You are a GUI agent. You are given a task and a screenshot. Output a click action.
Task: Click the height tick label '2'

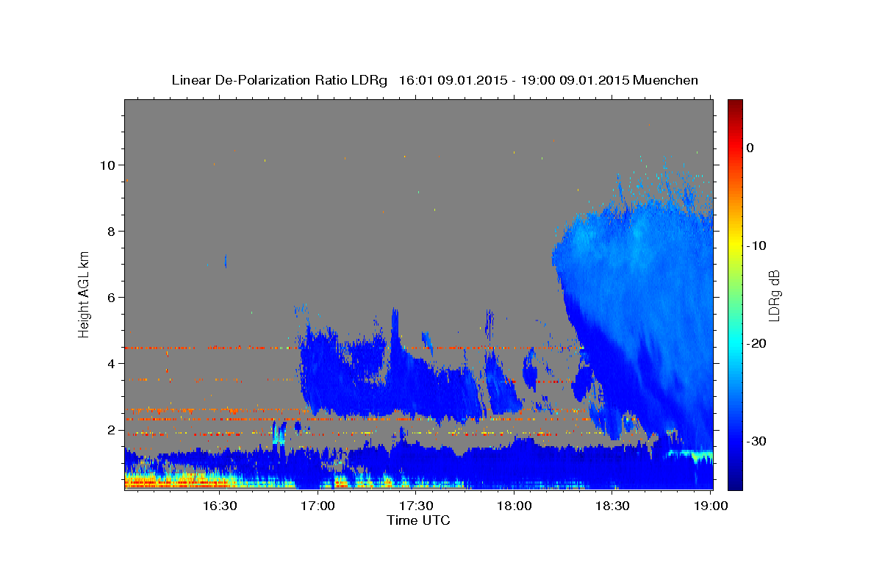pos(112,430)
